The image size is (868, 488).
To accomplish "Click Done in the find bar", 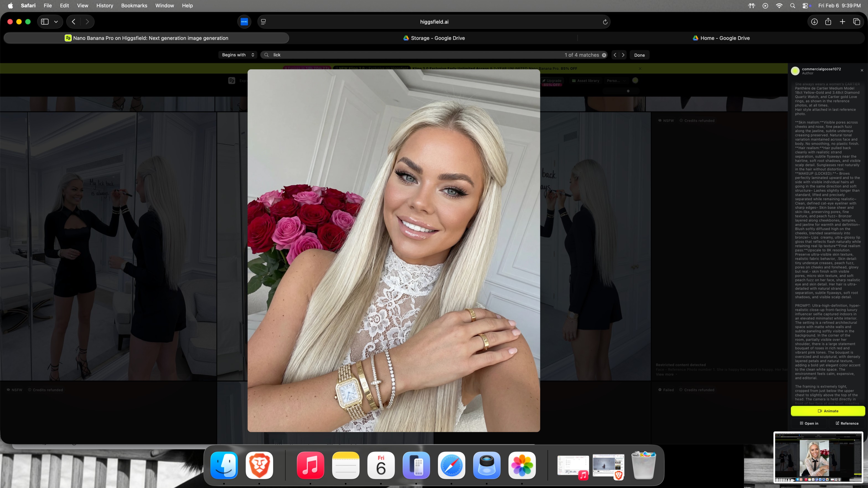I will [639, 55].
